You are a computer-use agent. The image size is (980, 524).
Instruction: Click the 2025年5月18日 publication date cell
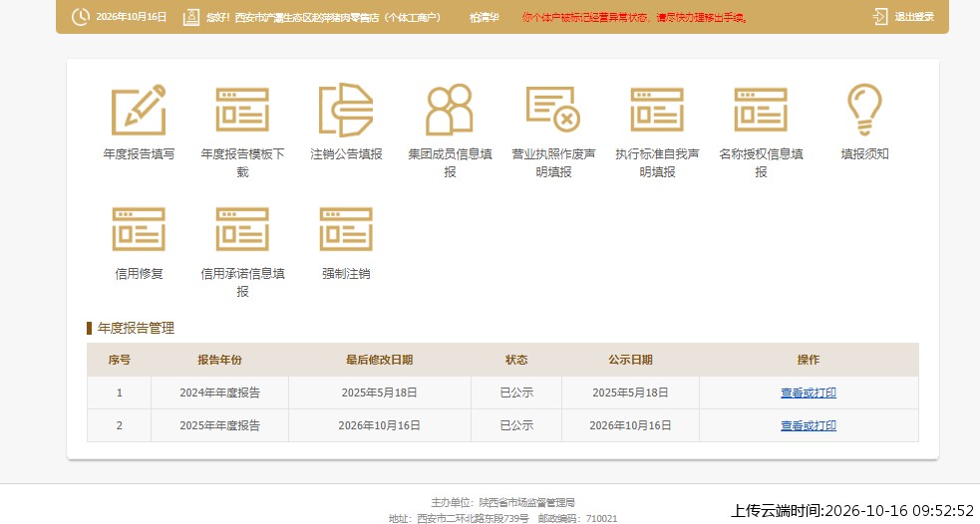[x=630, y=393]
